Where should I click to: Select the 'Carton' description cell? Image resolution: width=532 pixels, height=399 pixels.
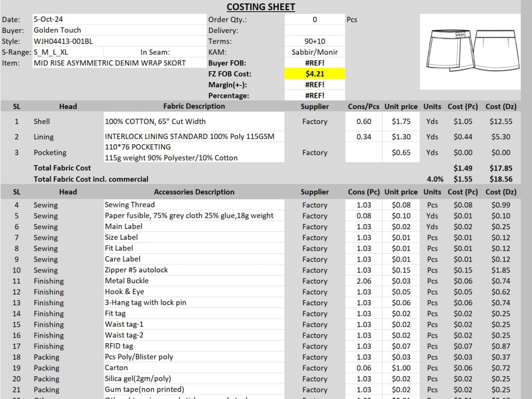click(x=194, y=368)
